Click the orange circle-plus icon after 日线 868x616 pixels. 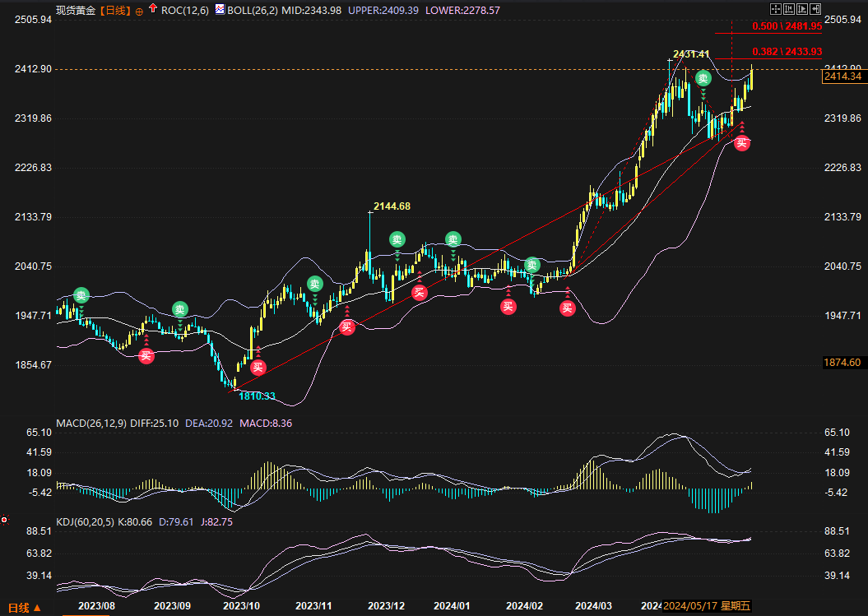138,11
